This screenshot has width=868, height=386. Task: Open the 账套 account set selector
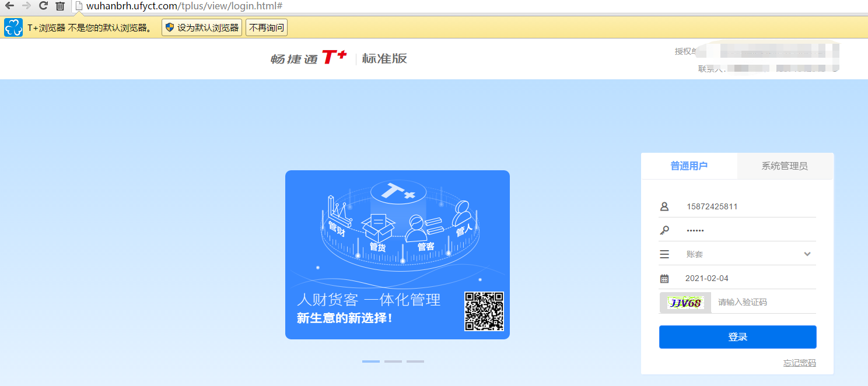pyautogui.click(x=737, y=254)
